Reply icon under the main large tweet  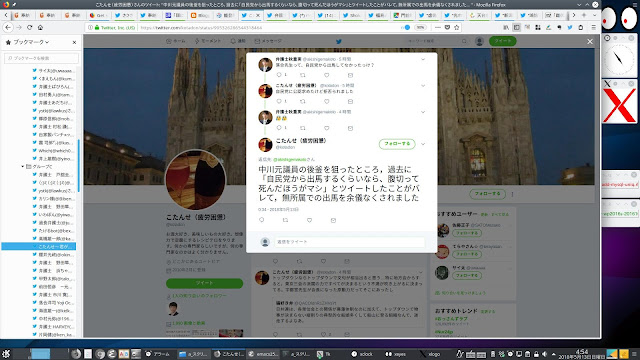point(262,220)
